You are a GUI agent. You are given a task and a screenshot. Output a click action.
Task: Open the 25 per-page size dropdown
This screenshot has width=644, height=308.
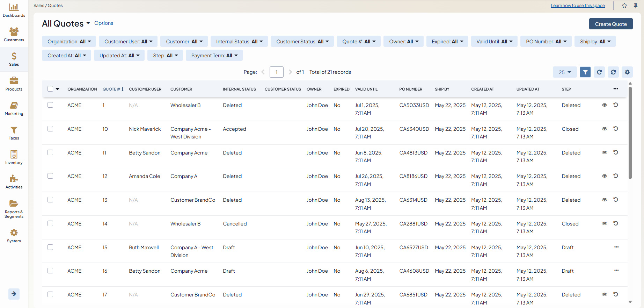pos(564,72)
